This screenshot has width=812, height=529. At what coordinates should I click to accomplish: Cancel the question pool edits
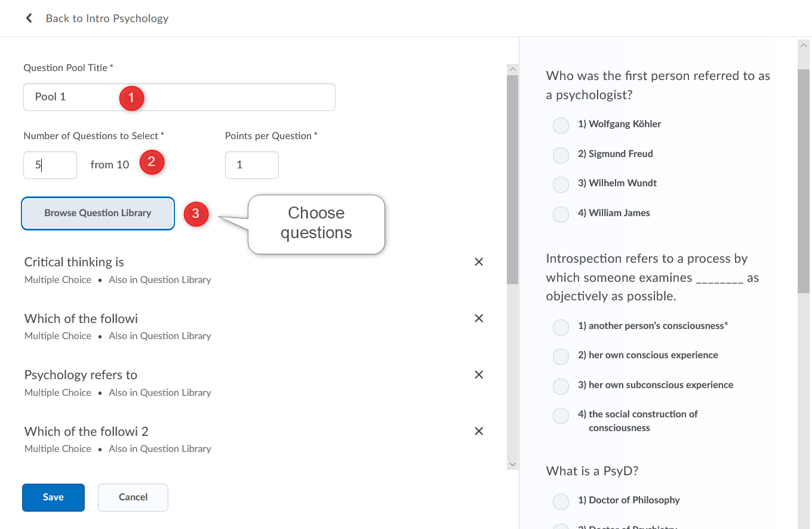click(x=133, y=497)
